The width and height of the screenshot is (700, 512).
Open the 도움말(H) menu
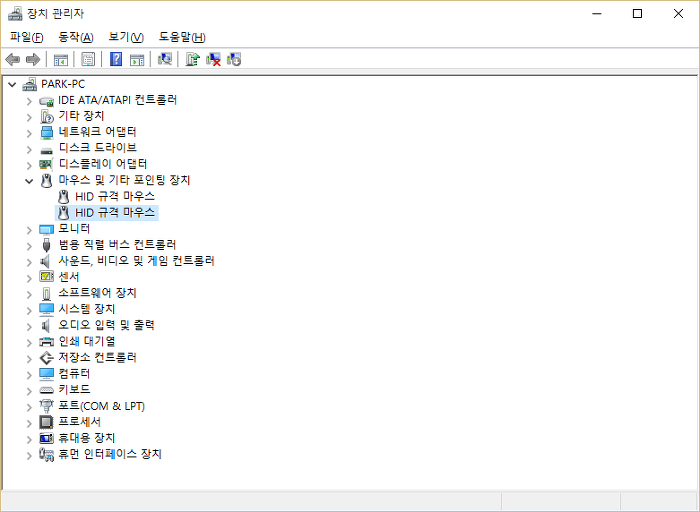[x=182, y=37]
